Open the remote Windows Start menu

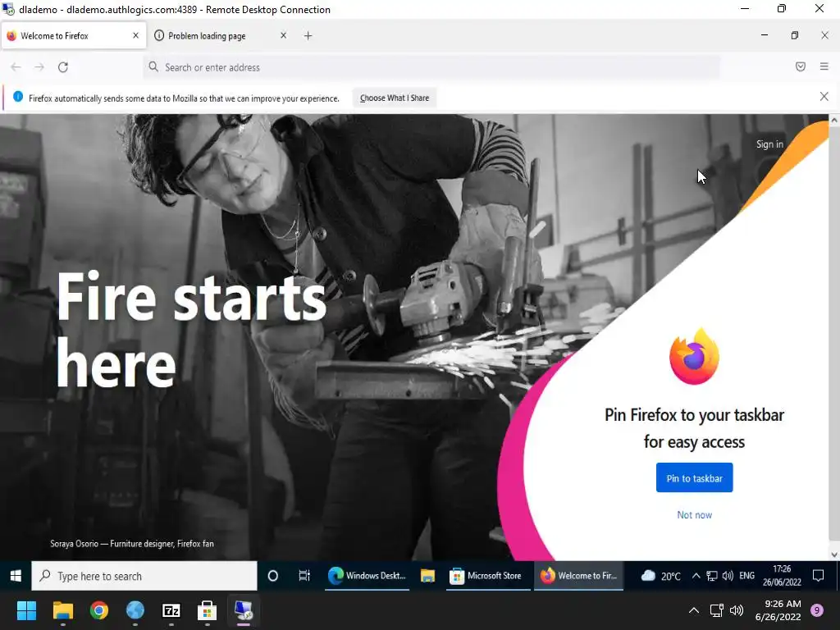(x=16, y=576)
